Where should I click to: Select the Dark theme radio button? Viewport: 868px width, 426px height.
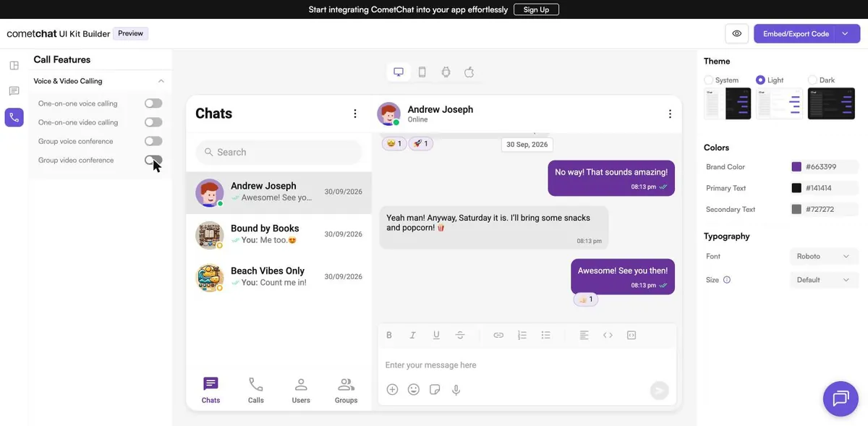tap(812, 80)
